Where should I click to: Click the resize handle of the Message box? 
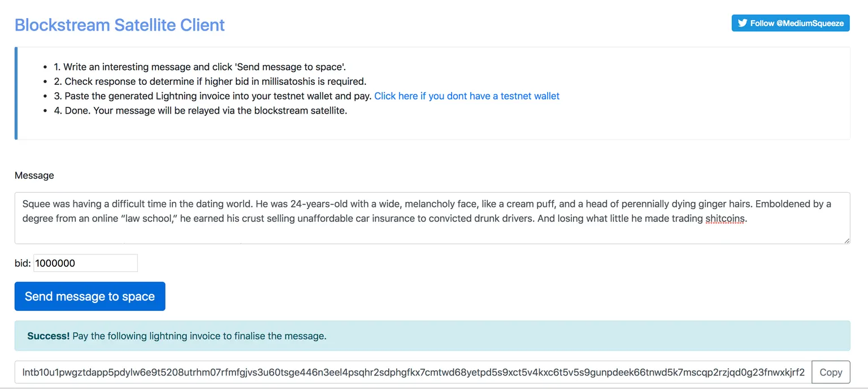tap(847, 240)
